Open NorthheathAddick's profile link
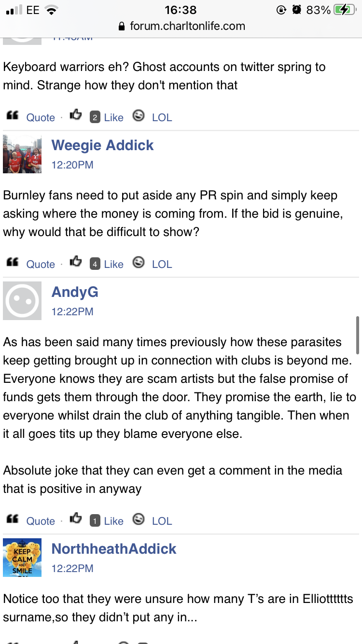This screenshot has height=644, width=362. coord(114,549)
